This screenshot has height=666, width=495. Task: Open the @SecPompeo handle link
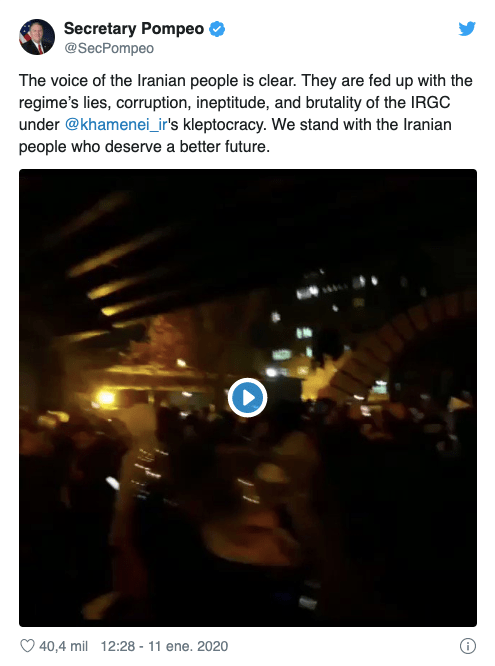(109, 48)
